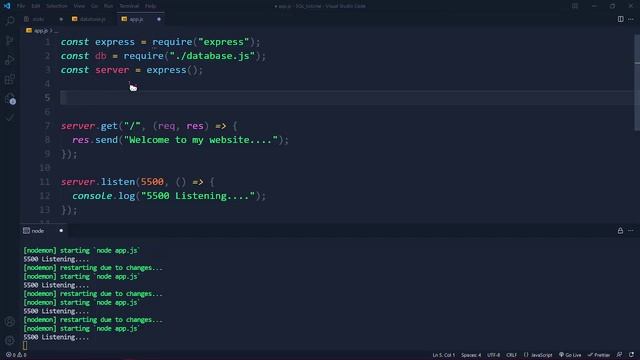Click "5500 Listening...." string in console.log
Image resolution: width=640 pixels, height=360 pixels.
point(198,196)
